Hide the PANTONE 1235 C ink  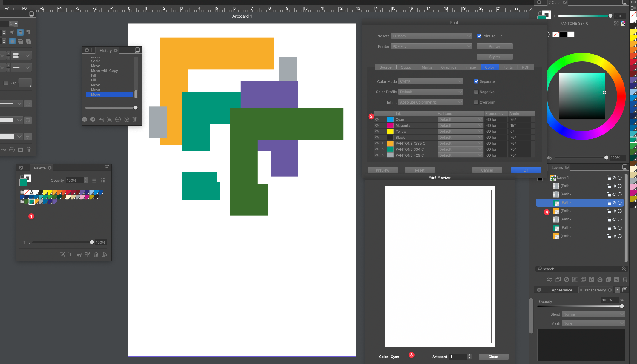click(x=377, y=144)
